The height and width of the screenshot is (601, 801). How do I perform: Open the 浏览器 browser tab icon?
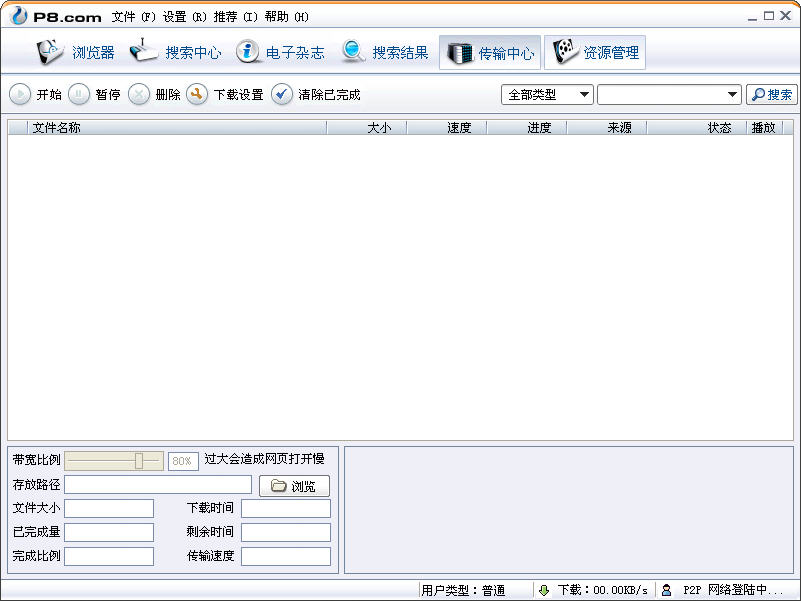pyautogui.click(x=50, y=52)
